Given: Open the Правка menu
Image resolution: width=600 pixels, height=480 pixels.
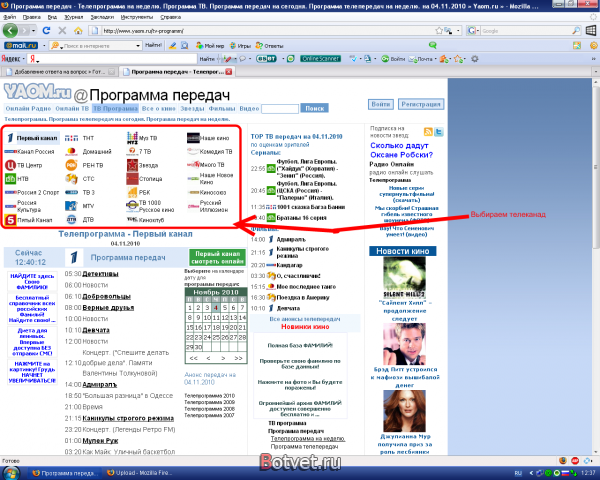Looking at the screenshot, I should (x=32, y=17).
